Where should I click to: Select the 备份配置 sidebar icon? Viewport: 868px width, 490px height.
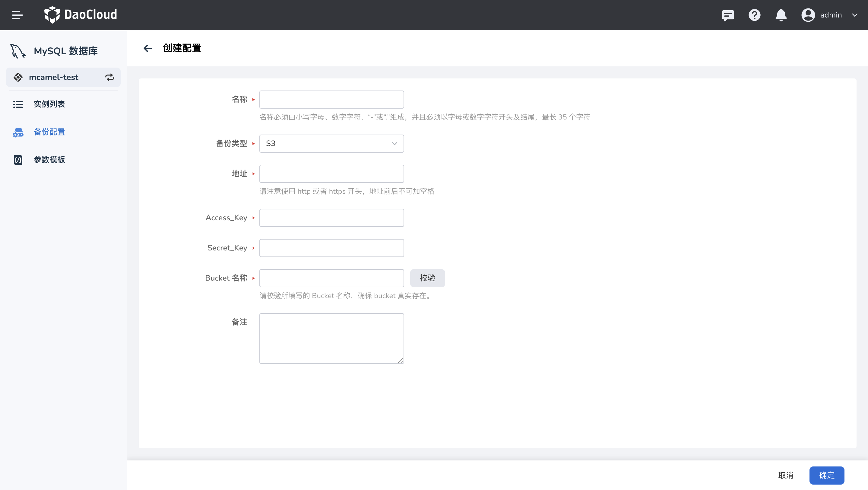click(17, 132)
